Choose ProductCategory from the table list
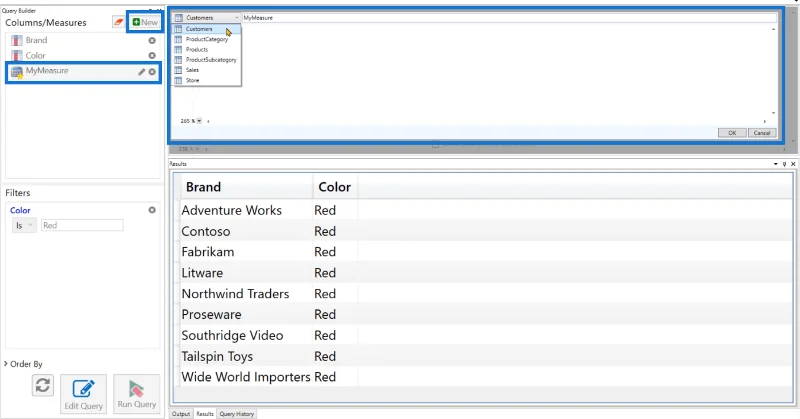 [x=207, y=39]
